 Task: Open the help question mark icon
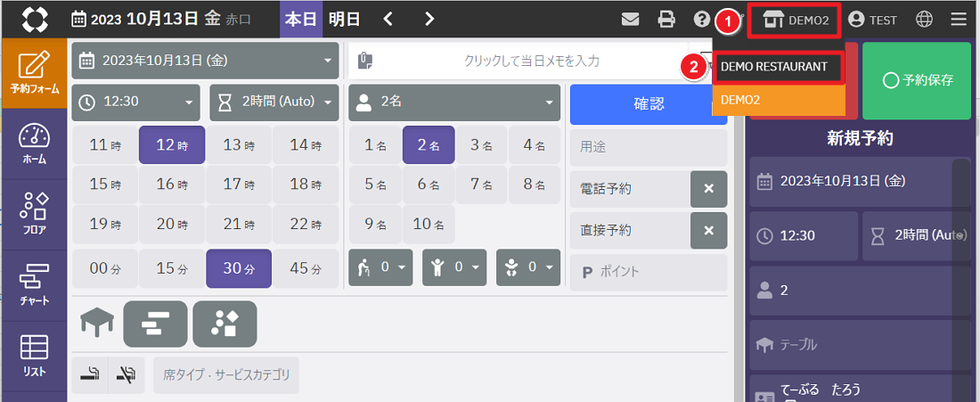702,19
